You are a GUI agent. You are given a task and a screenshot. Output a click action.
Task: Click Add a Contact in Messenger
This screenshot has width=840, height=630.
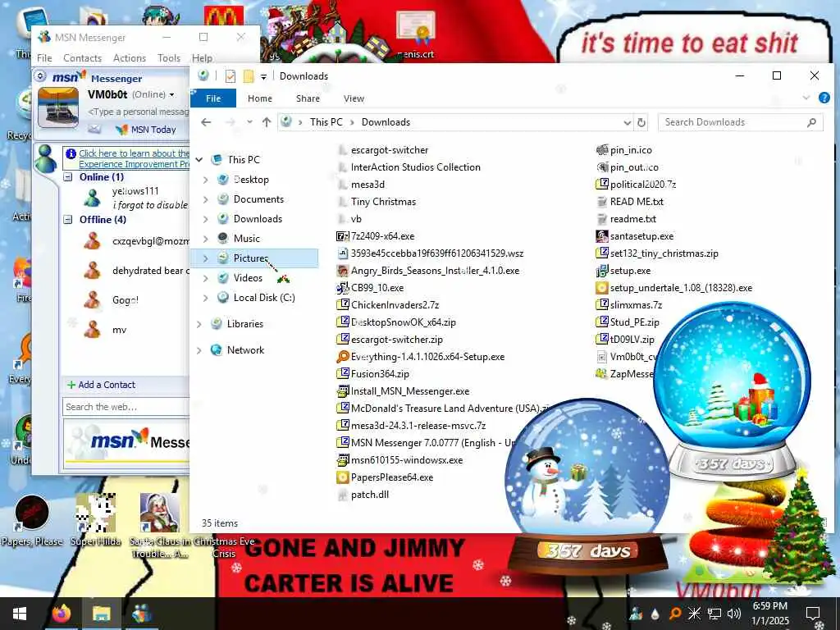click(x=101, y=385)
